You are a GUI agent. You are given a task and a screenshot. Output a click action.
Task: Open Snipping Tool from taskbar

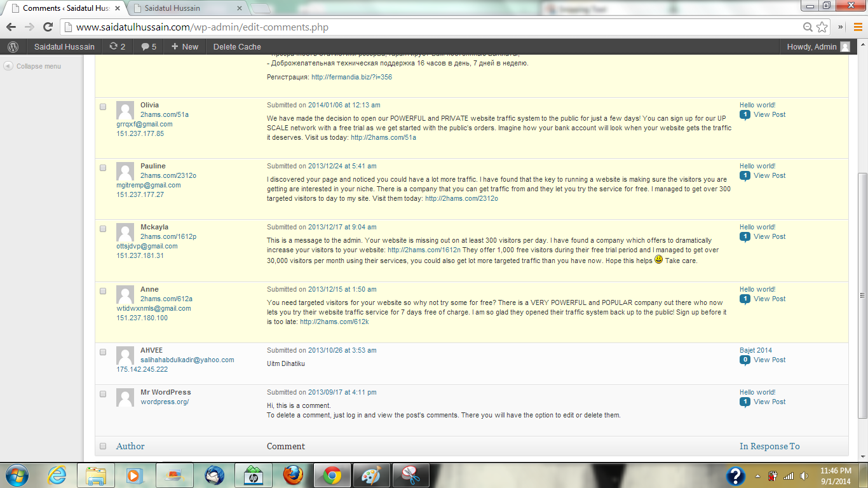411,475
